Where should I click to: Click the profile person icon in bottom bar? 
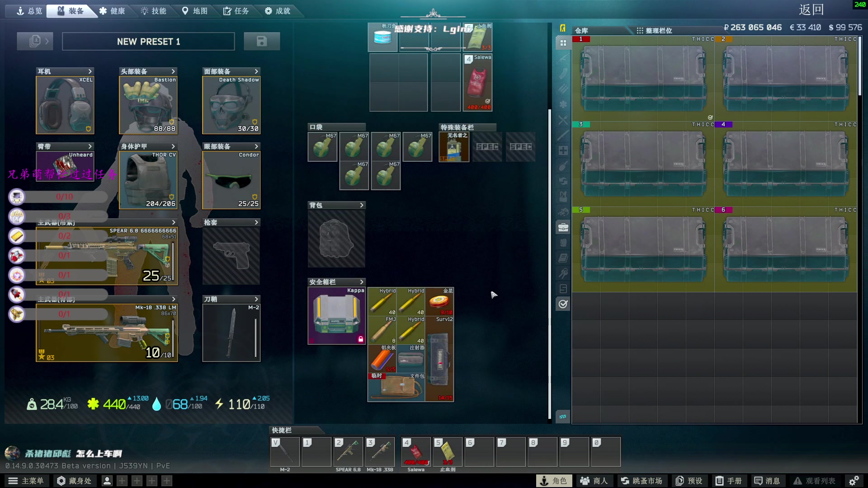pyautogui.click(x=107, y=481)
